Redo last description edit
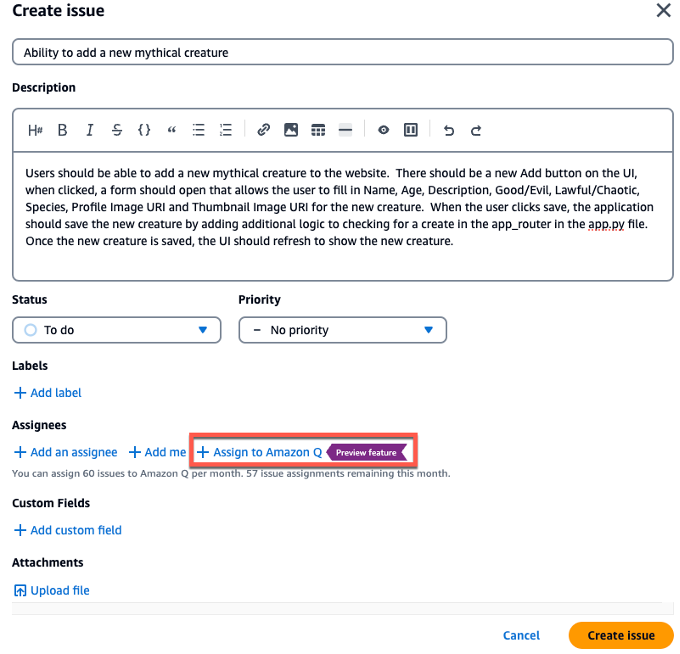The height and width of the screenshot is (654, 680). [x=476, y=130]
